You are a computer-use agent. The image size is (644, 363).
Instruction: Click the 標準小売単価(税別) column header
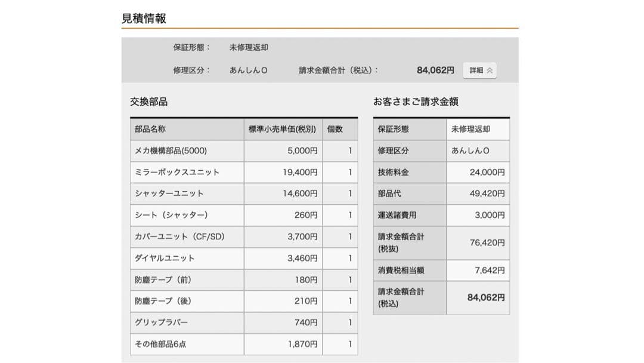(282, 129)
